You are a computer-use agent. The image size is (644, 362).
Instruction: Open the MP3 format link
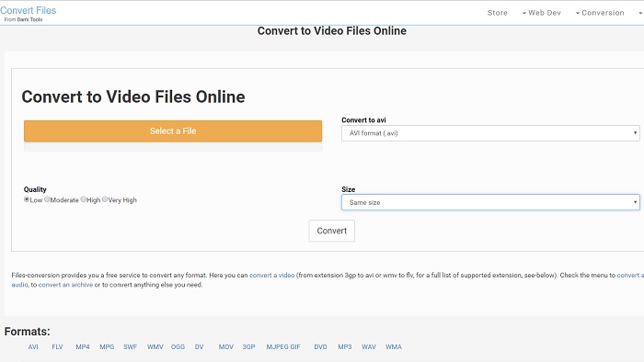[x=345, y=346]
